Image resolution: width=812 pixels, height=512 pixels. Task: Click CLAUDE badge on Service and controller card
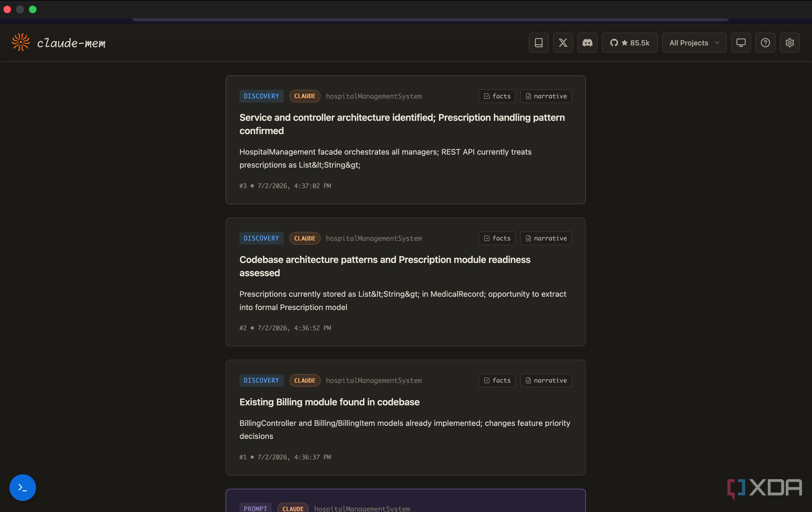tap(305, 96)
